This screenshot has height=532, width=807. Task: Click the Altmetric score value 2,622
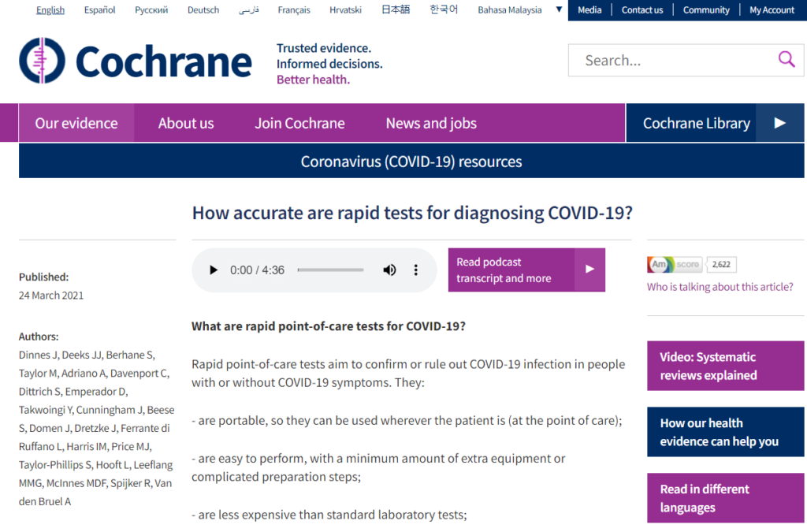pyautogui.click(x=721, y=265)
